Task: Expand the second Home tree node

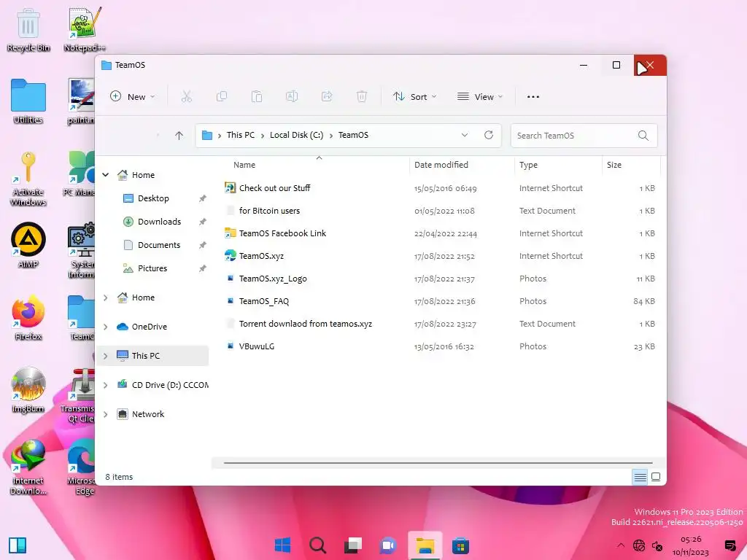Action: [105, 297]
